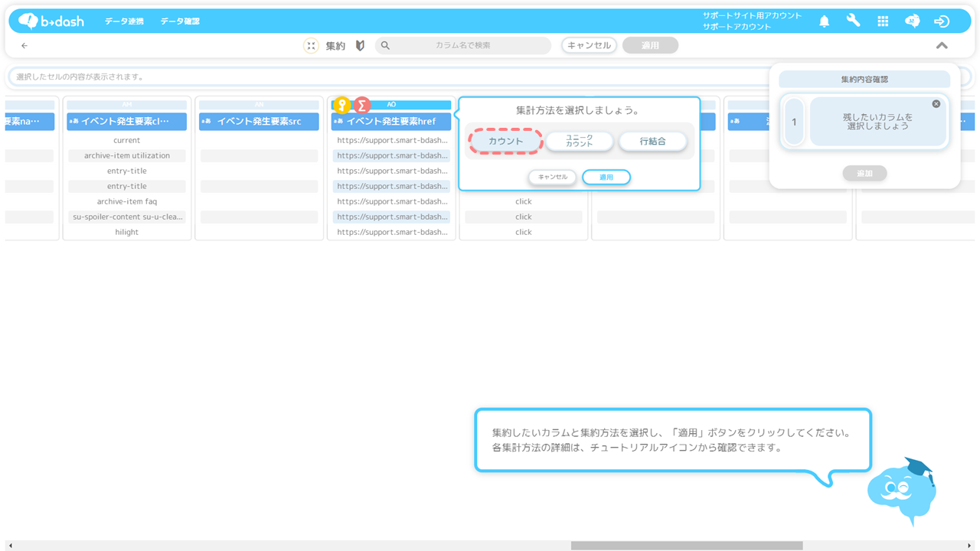Click the scrollbar left arrow

[x=10, y=546]
